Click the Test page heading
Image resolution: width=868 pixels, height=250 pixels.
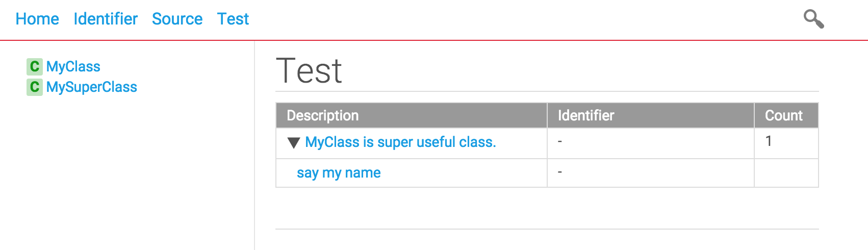309,70
